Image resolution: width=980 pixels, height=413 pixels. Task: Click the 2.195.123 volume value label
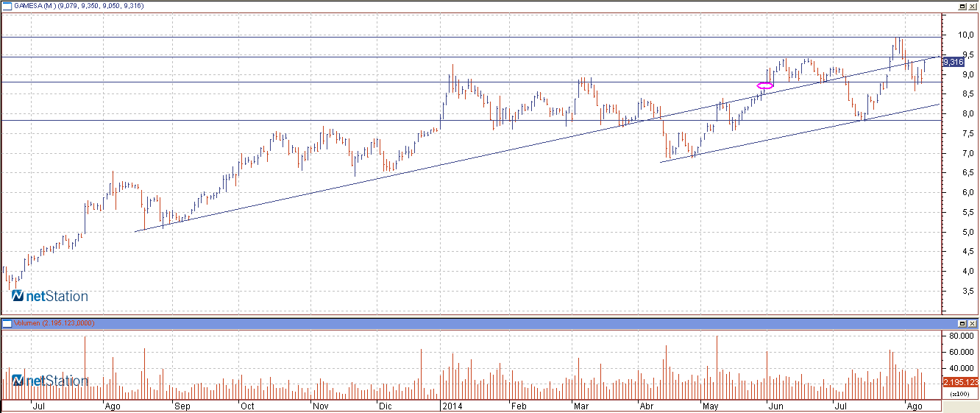960,381
